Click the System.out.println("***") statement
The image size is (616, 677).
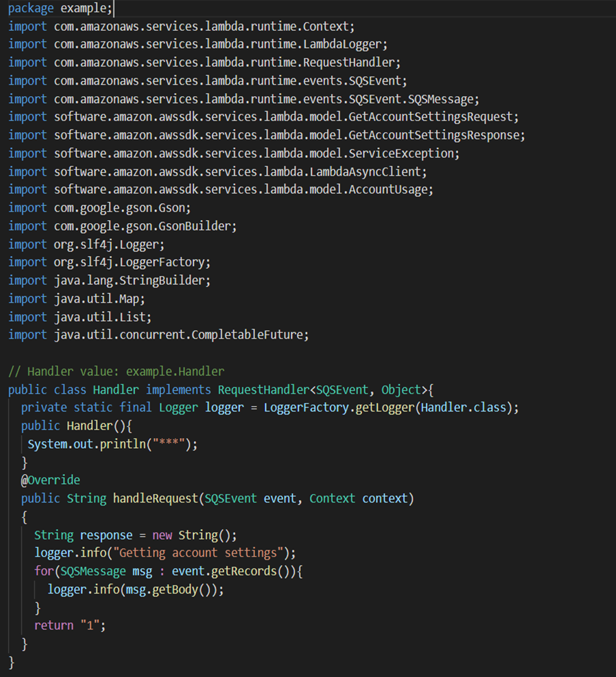(x=112, y=444)
